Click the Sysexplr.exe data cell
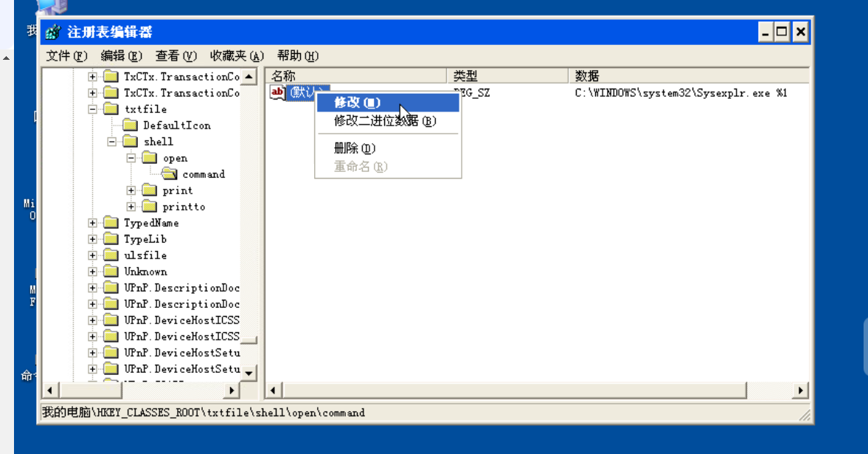This screenshot has height=454, width=868. point(681,93)
